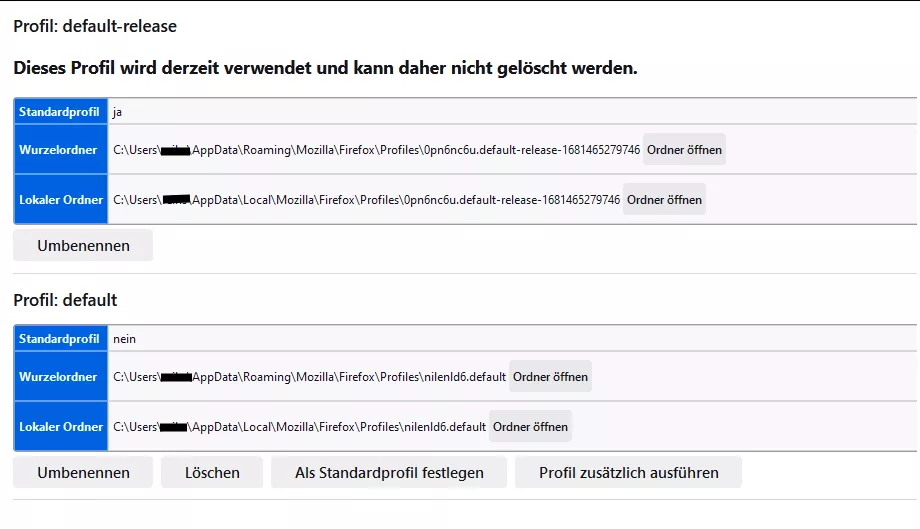This screenshot has width=920, height=529.
Task: Click the 'Profil: default' heading
Action: click(65, 300)
